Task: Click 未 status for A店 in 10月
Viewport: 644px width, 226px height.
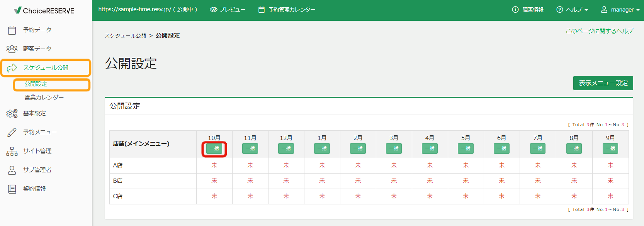Action: [x=214, y=165]
